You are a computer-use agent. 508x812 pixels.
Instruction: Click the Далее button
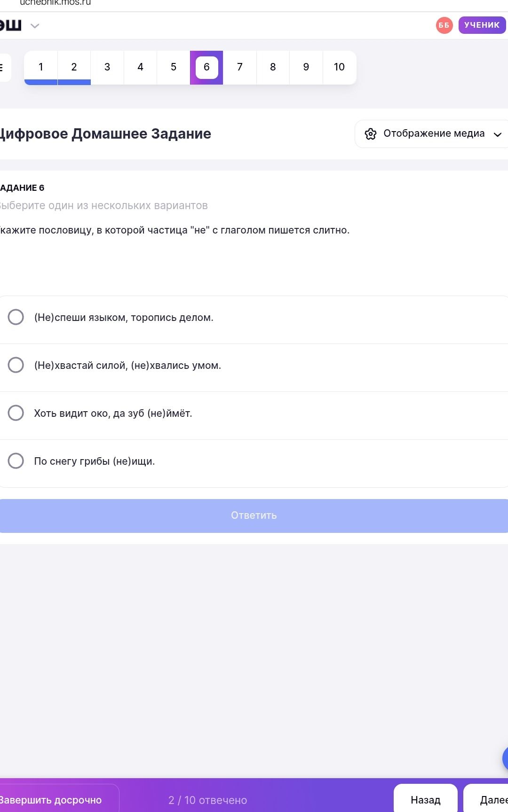pyautogui.click(x=486, y=799)
